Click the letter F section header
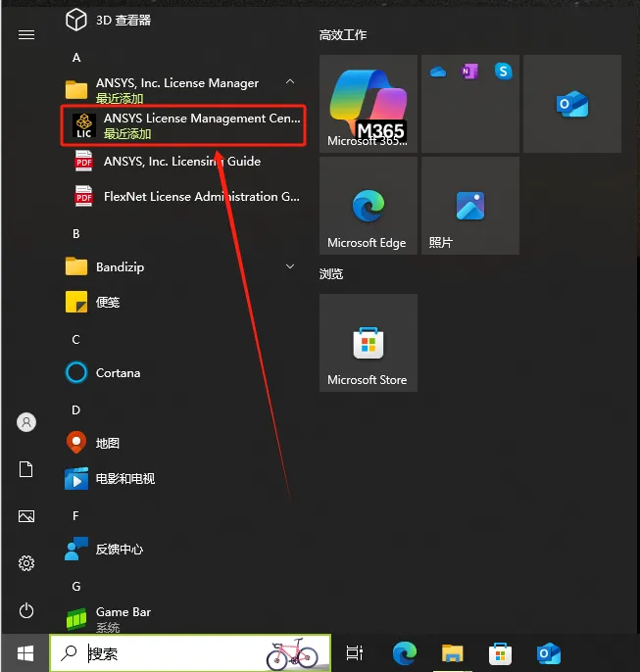This screenshot has width=640, height=672. (75, 516)
